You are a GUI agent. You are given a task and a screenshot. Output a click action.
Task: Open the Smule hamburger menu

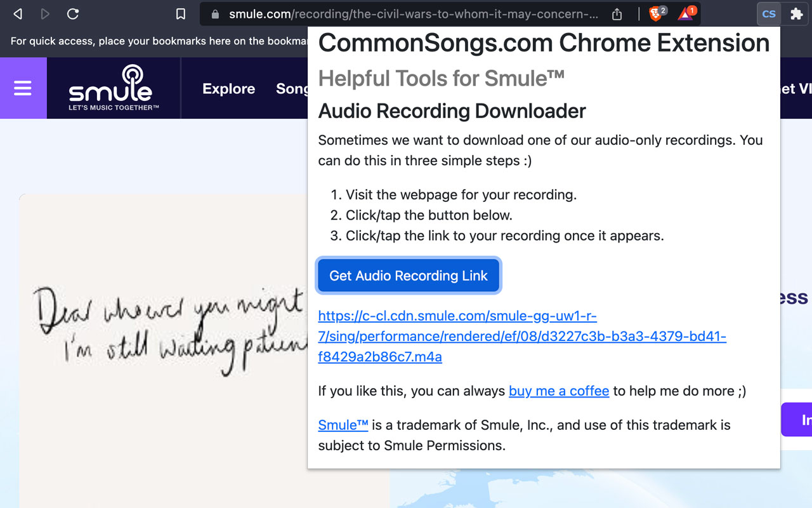point(23,88)
